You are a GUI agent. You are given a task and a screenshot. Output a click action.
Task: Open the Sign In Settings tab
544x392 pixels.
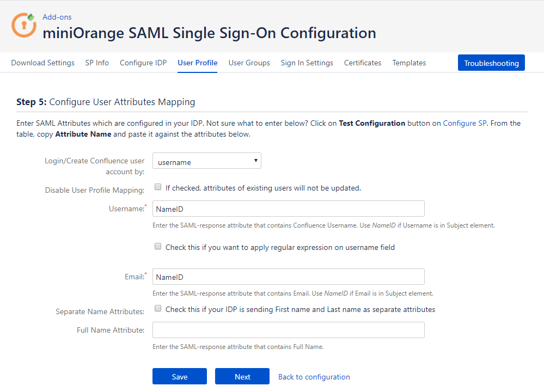point(307,63)
